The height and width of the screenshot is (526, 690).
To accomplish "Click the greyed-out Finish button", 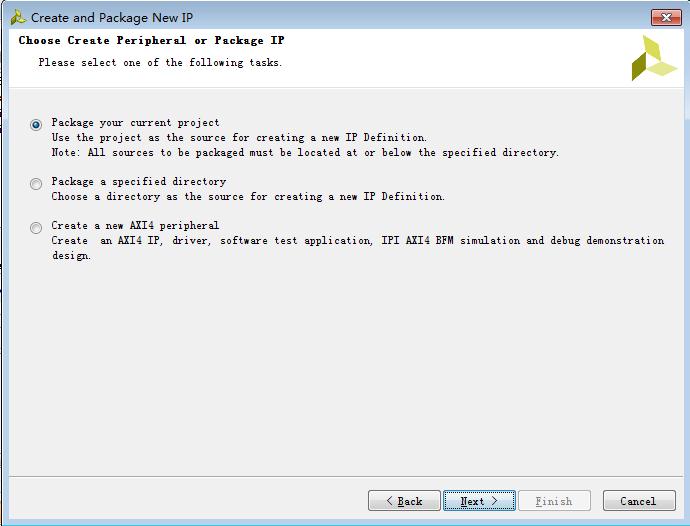I will coord(554,501).
